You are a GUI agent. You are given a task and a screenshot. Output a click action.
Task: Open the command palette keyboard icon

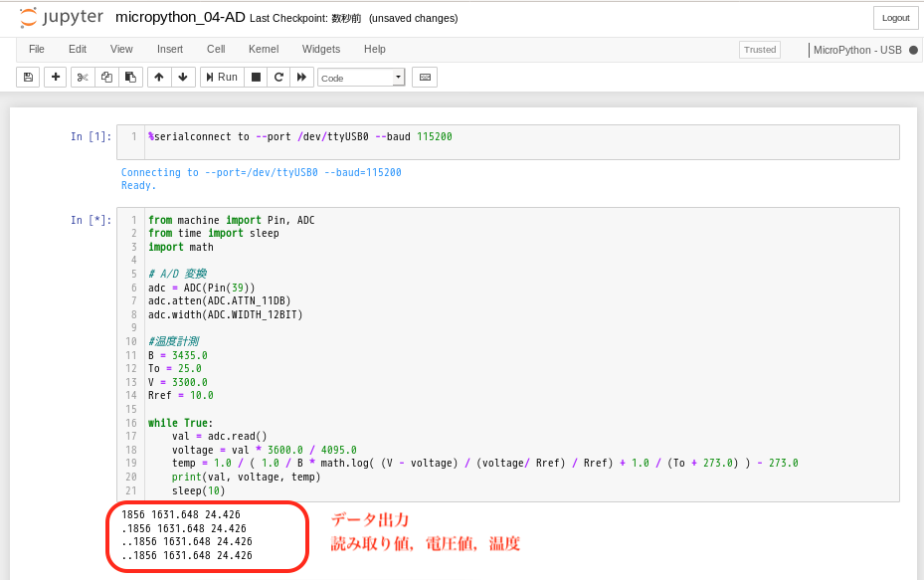[x=425, y=77]
